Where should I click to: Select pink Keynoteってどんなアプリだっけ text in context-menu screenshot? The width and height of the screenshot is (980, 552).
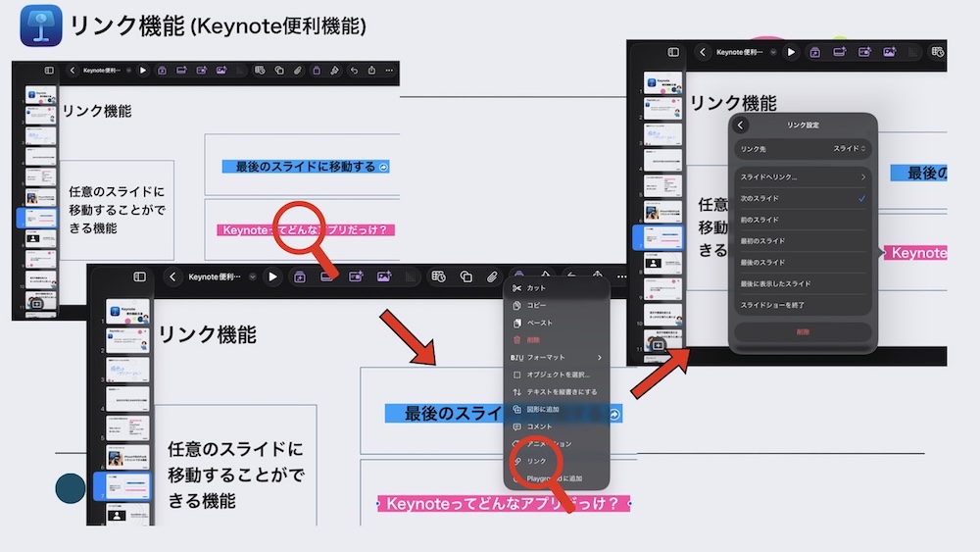coord(503,503)
